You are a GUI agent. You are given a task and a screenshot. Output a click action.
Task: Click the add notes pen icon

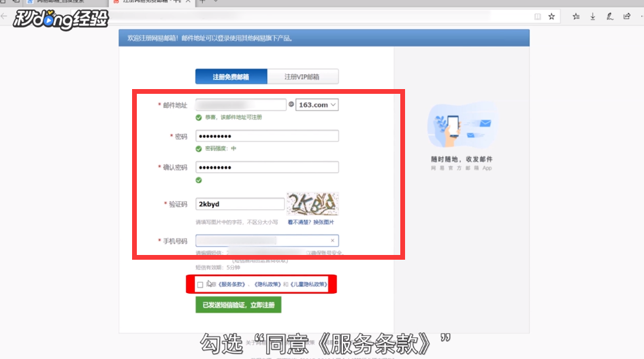coord(610,16)
